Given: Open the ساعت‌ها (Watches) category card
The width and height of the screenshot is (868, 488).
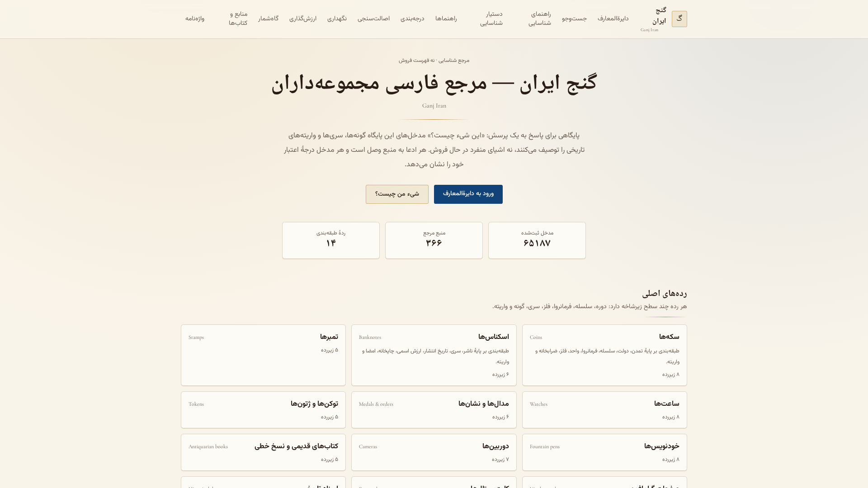Looking at the screenshot, I should (x=604, y=410).
